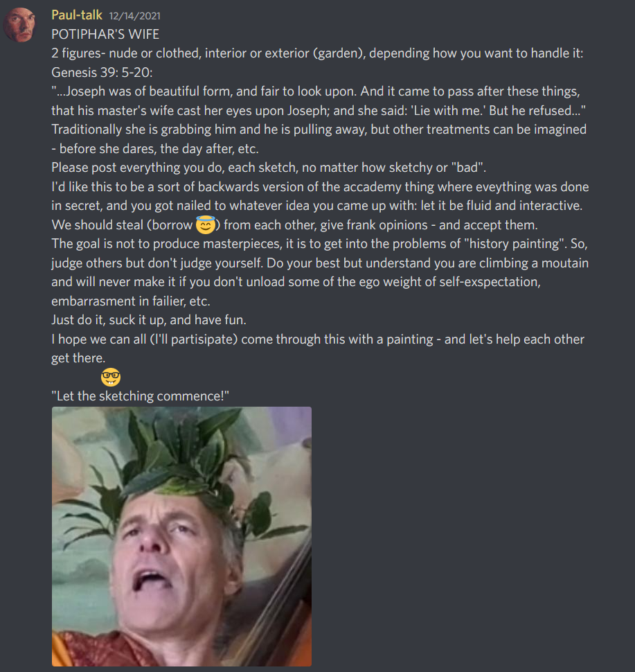The width and height of the screenshot is (635, 672).
Task: Click the smiling halo emoji after 'borrow'
Action: coord(206,224)
